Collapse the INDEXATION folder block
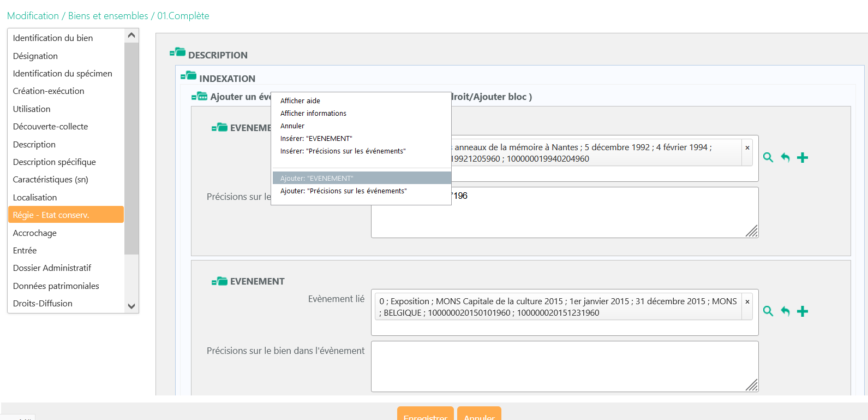 point(188,76)
